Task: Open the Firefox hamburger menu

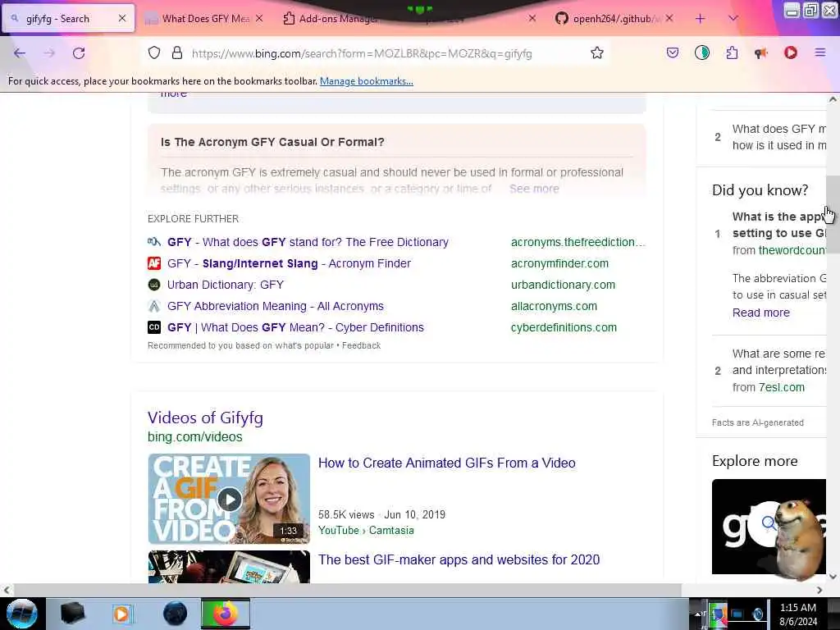Action: 820,52
